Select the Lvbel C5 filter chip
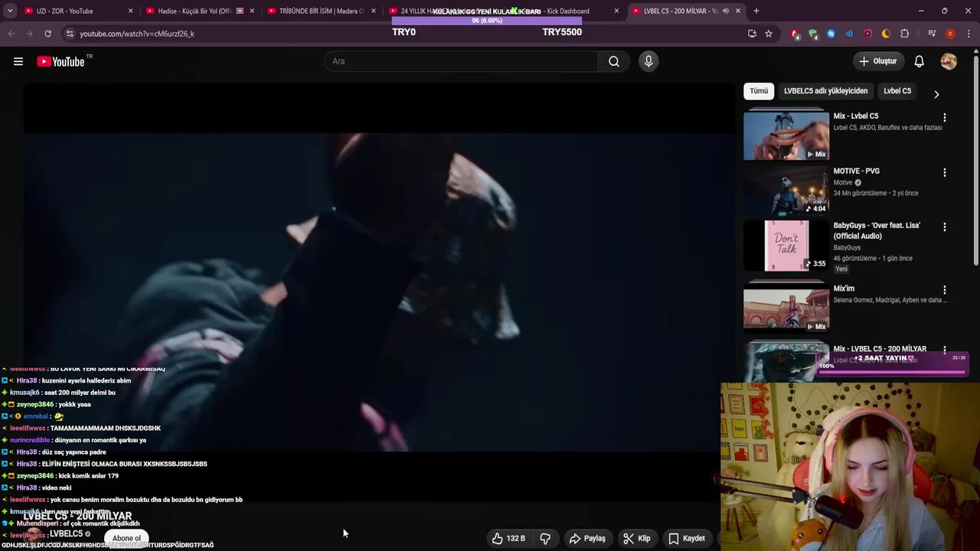Image resolution: width=980 pixels, height=551 pixels. click(897, 91)
